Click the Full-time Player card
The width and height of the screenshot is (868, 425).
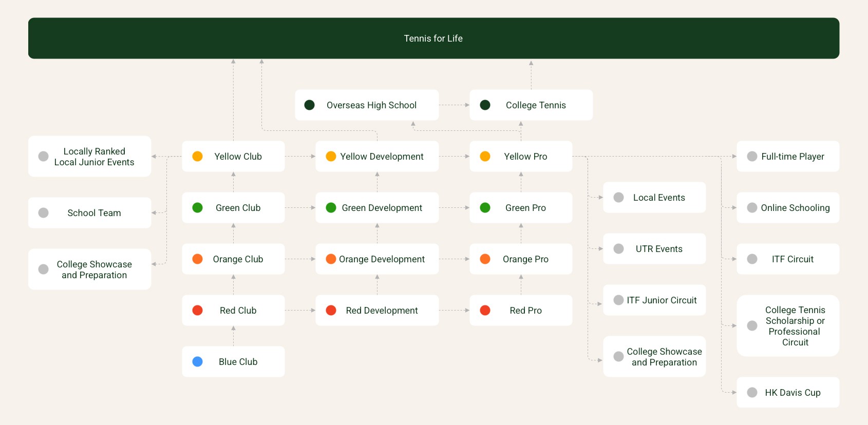pyautogui.click(x=788, y=156)
